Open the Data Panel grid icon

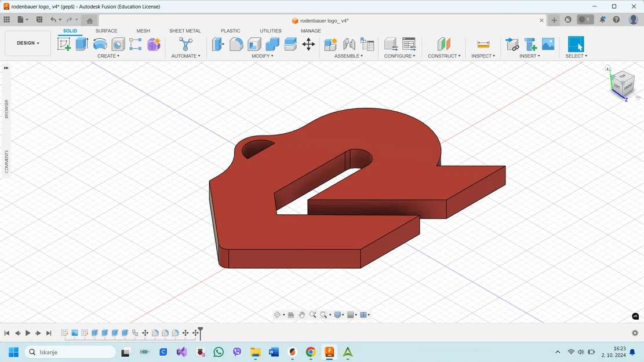tap(6, 19)
